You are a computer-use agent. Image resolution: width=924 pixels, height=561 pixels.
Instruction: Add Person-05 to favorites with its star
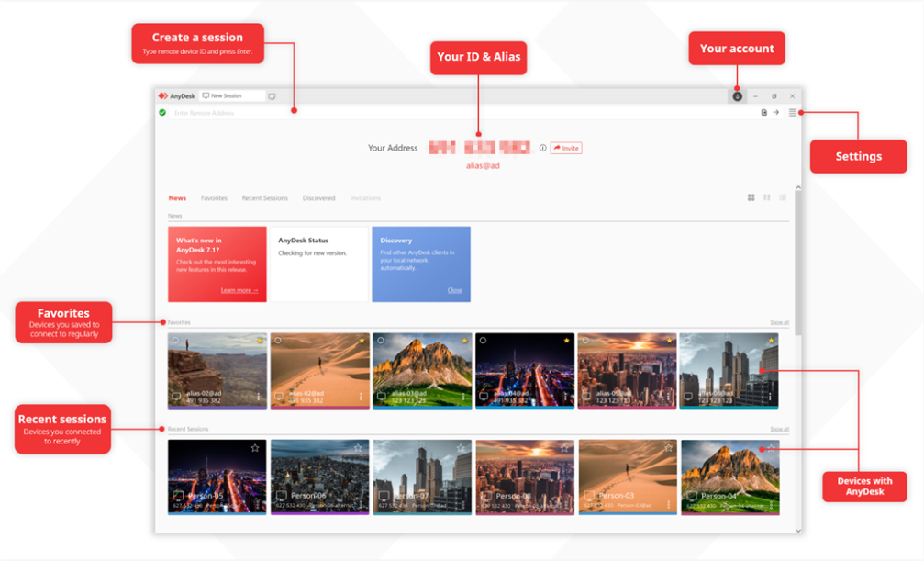pyautogui.click(x=255, y=448)
